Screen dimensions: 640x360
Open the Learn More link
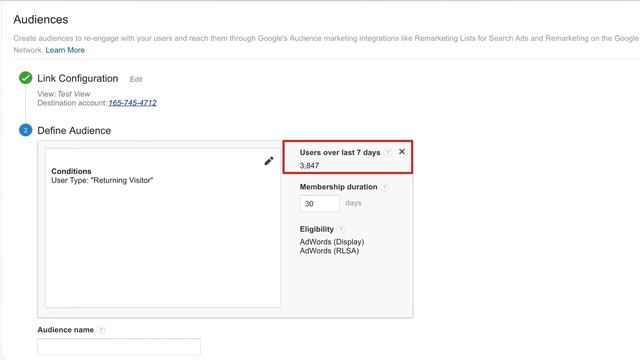[65, 50]
